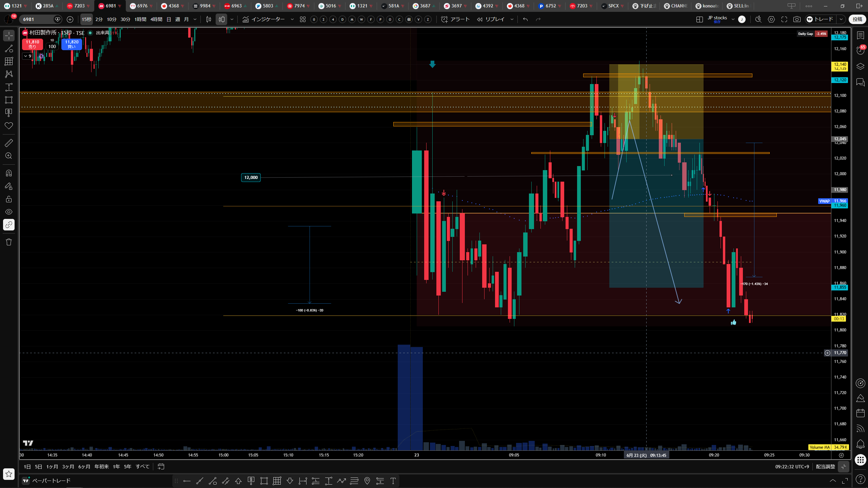Image resolution: width=868 pixels, height=488 pixels.
Task: Click the 12,000 price label on chart
Action: tap(251, 178)
